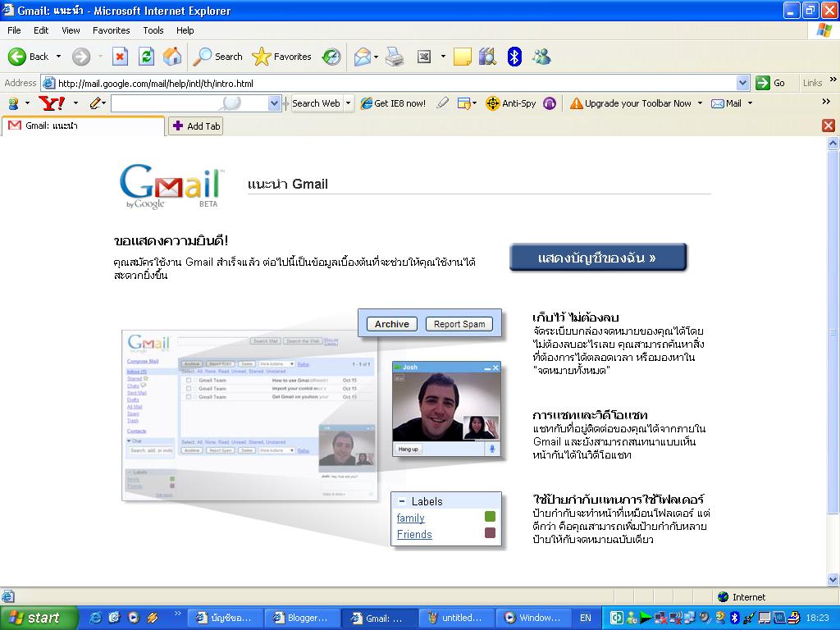
Task: Print the page with printer icon
Action: 395,57
